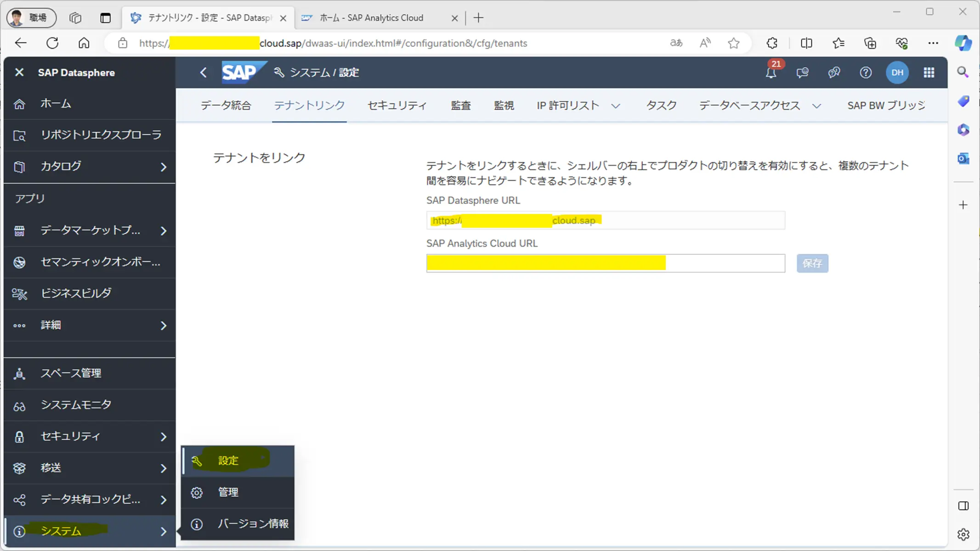Open the カタログ sidebar entry
Viewport: 980px width, 551px height.
[90, 166]
